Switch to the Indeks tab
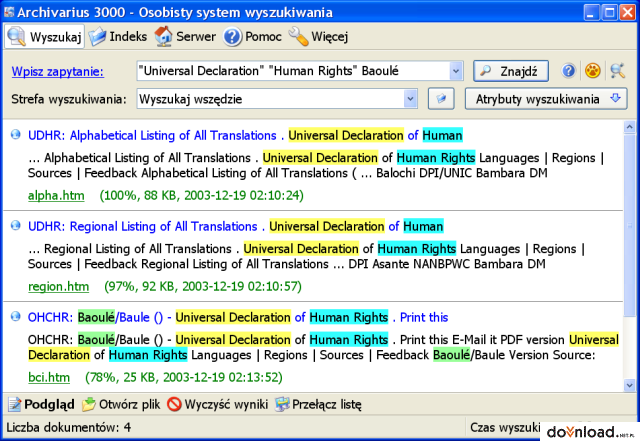The width and height of the screenshot is (640, 441). click(118, 37)
